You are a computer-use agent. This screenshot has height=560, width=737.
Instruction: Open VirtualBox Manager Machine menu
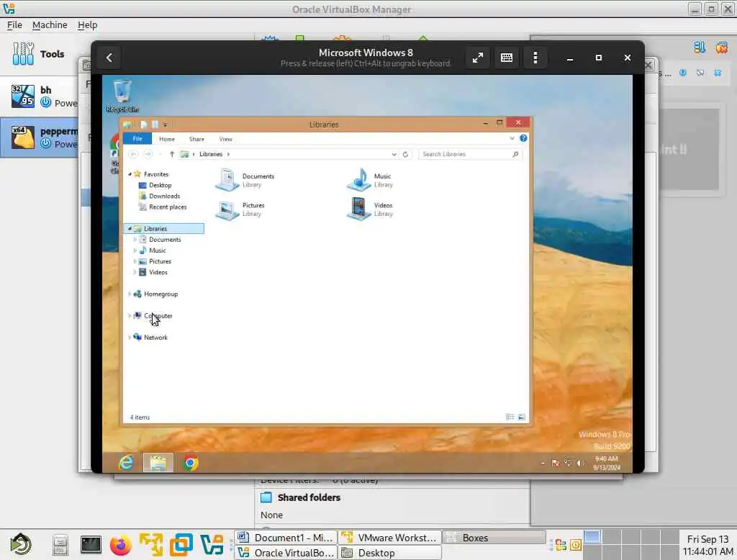[x=50, y=25]
